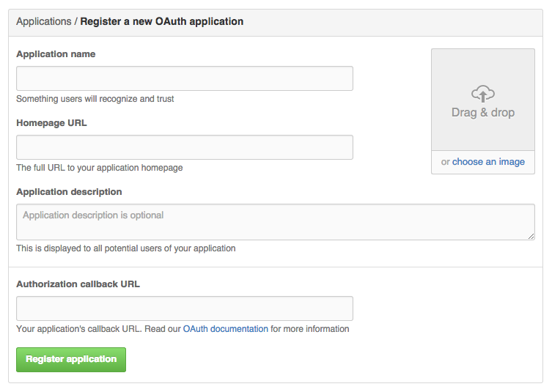Go back to Applications breadcrumb

(x=44, y=21)
